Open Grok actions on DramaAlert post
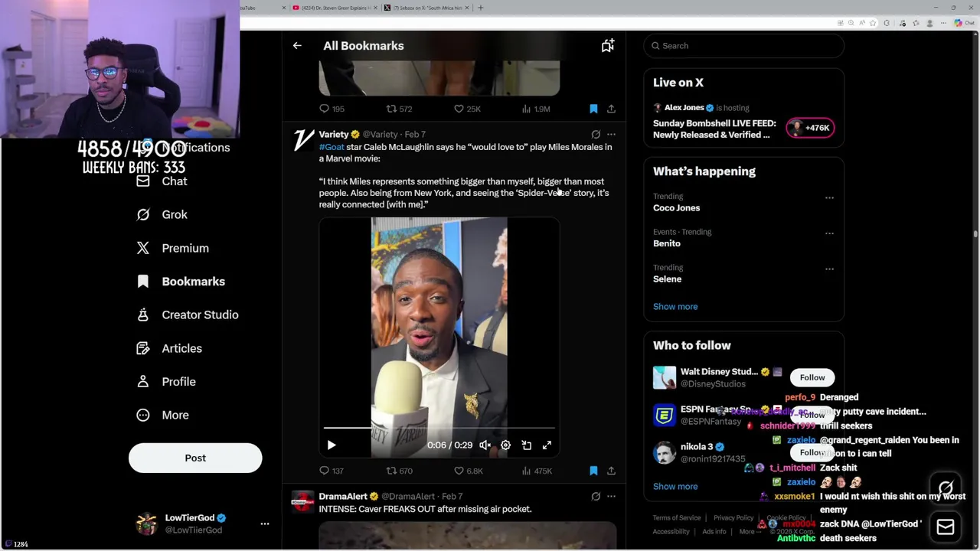 tap(596, 496)
